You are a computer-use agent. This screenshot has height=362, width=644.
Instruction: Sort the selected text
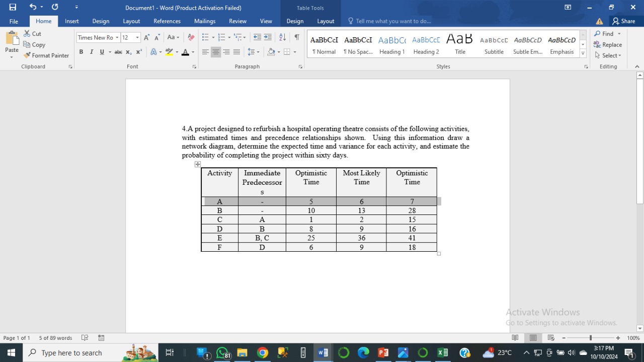pyautogui.click(x=282, y=38)
